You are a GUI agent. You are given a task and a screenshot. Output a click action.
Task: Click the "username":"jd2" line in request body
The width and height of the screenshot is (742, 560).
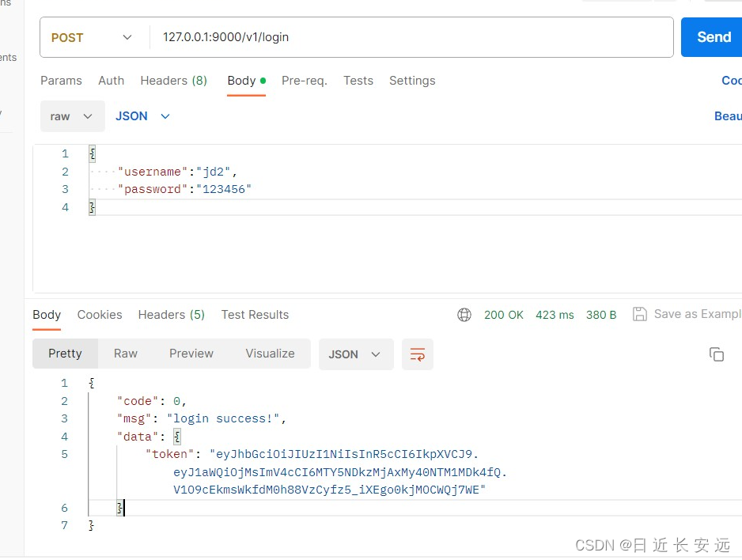pyautogui.click(x=177, y=171)
